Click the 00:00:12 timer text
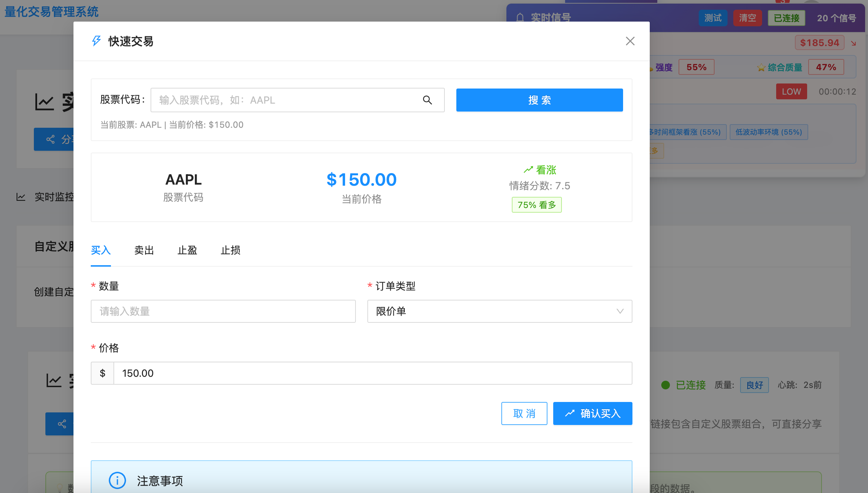Image resolution: width=868 pixels, height=493 pixels. point(837,91)
